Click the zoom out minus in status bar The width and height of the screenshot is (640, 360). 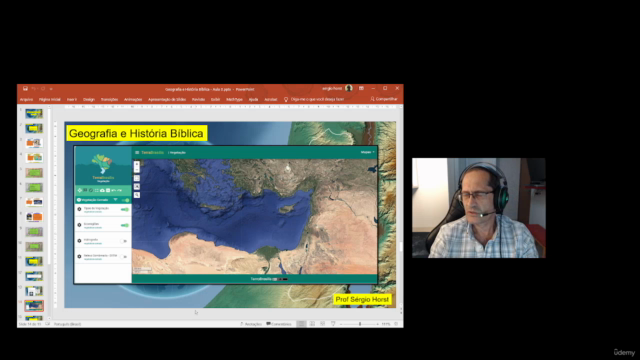pos(341,324)
